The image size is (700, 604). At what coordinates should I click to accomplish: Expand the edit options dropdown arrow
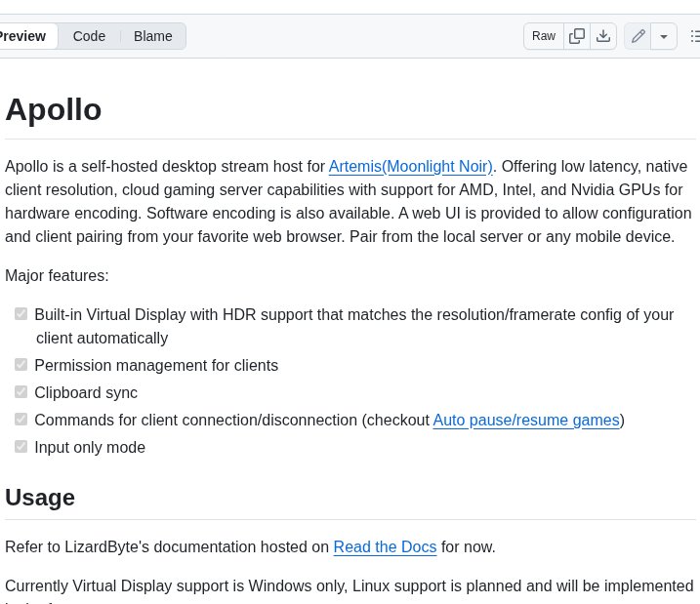(664, 36)
